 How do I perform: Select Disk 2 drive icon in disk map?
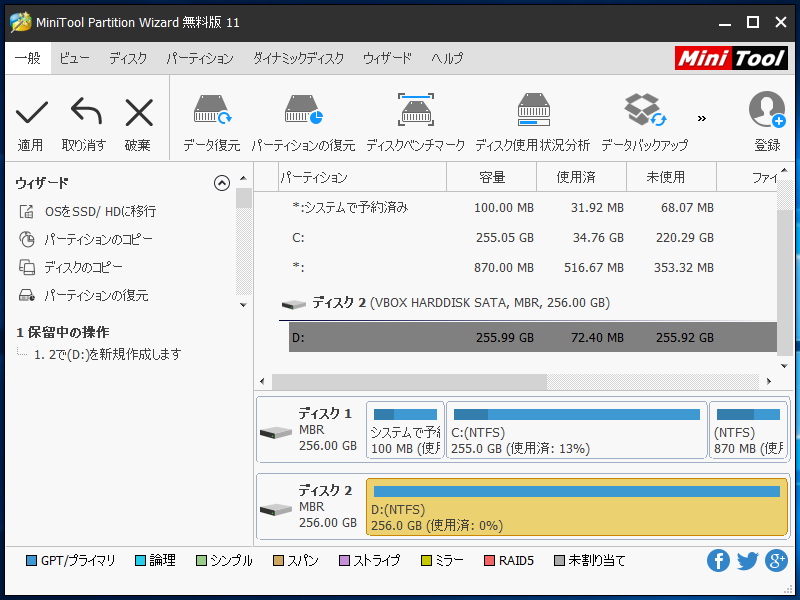(x=276, y=510)
